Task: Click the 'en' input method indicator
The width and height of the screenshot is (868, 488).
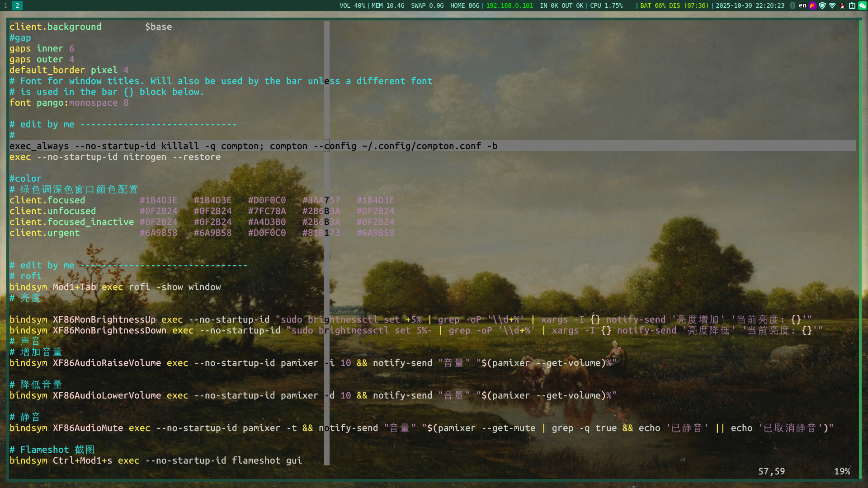Action: coord(802,5)
